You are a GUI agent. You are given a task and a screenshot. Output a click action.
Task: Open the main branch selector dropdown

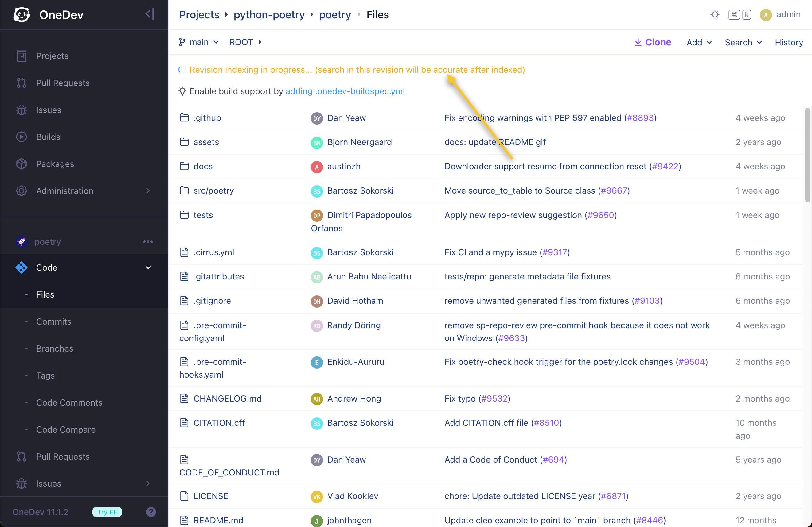(199, 42)
